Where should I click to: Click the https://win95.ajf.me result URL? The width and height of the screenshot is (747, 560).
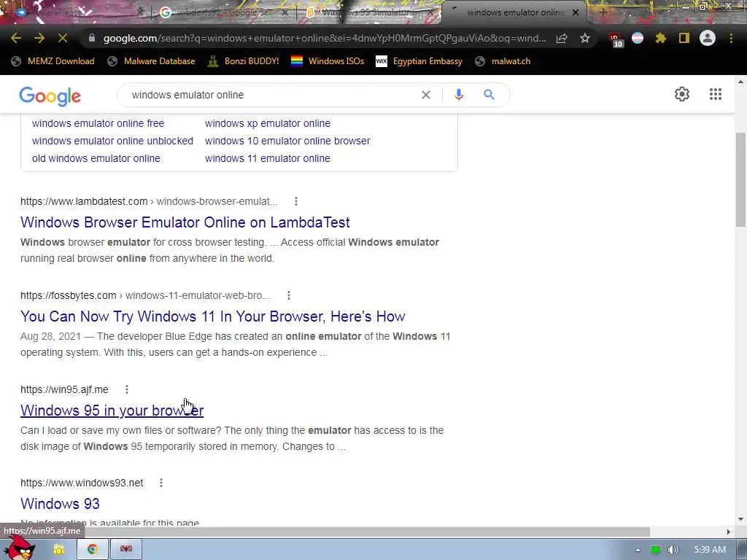[64, 389]
